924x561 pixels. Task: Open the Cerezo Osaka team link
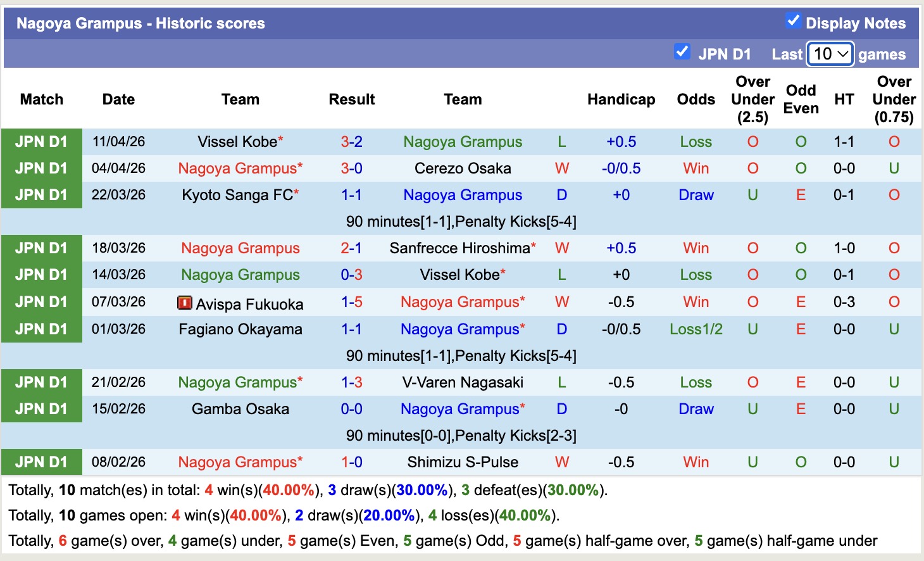pyautogui.click(x=463, y=168)
